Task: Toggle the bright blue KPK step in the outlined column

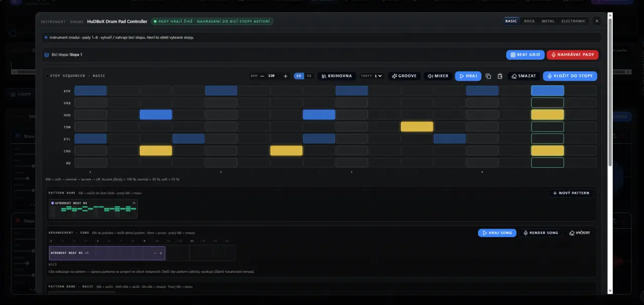Action: (x=547, y=90)
